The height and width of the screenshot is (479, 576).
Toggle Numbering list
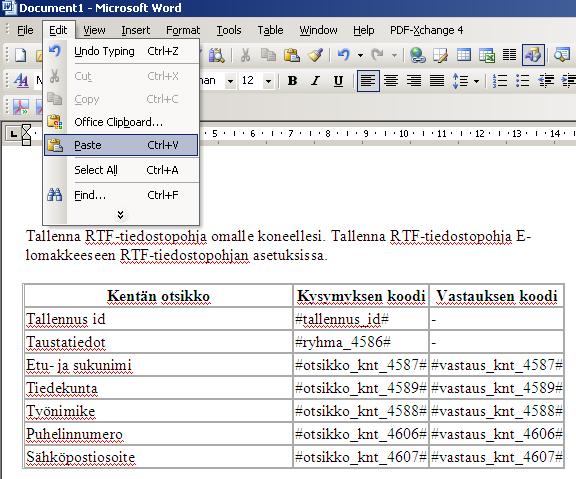(500, 80)
